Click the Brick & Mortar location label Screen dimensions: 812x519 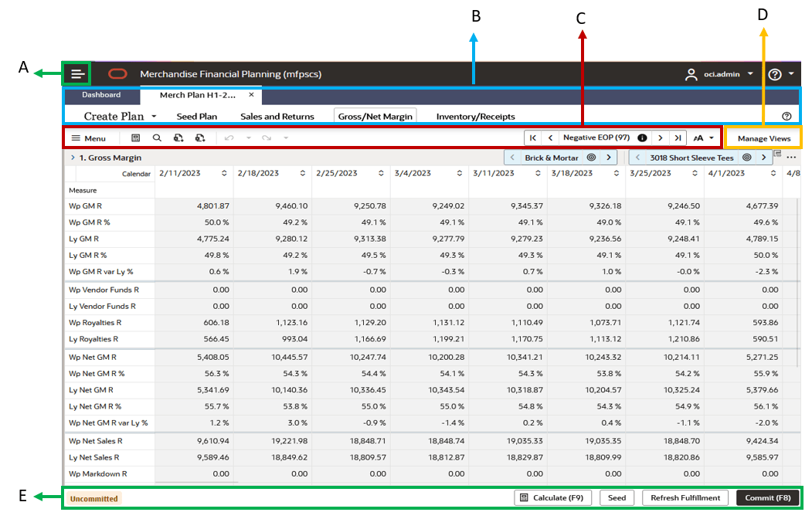pyautogui.click(x=552, y=158)
